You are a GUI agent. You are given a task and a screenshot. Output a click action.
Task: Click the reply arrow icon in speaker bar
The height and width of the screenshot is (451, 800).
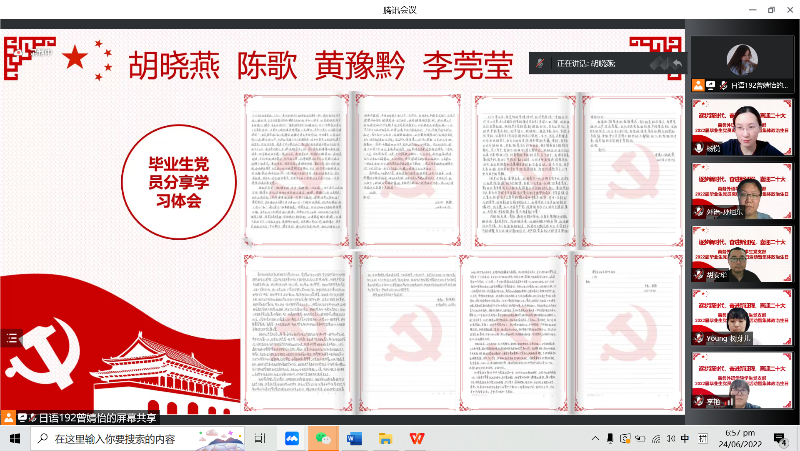tap(677, 63)
